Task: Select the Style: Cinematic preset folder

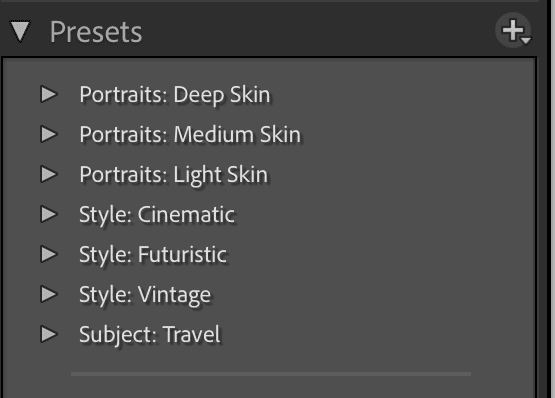Action: [x=157, y=215]
